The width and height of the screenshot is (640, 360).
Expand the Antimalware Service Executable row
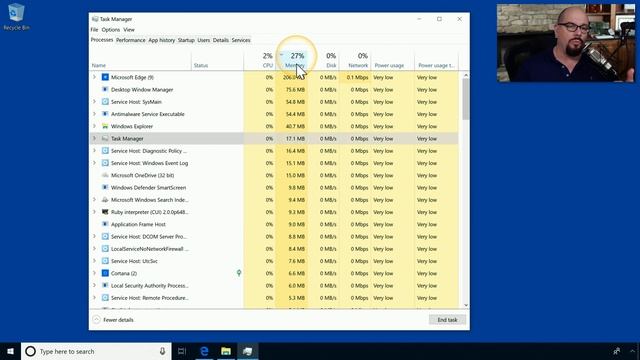(94, 114)
